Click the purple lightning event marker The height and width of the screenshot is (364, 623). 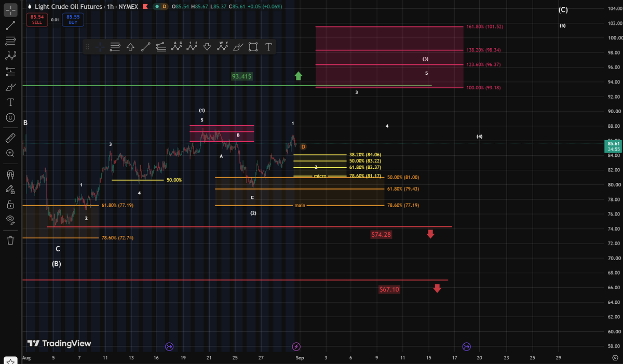tap(296, 346)
